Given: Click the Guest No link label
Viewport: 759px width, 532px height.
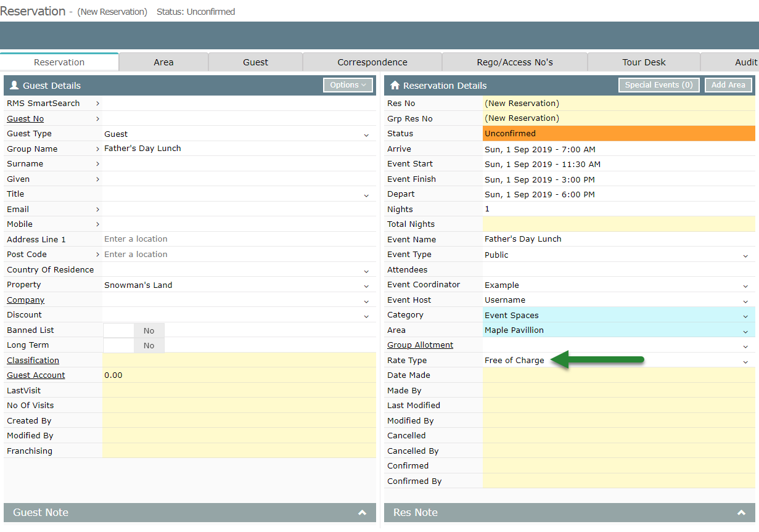Looking at the screenshot, I should click(x=25, y=119).
